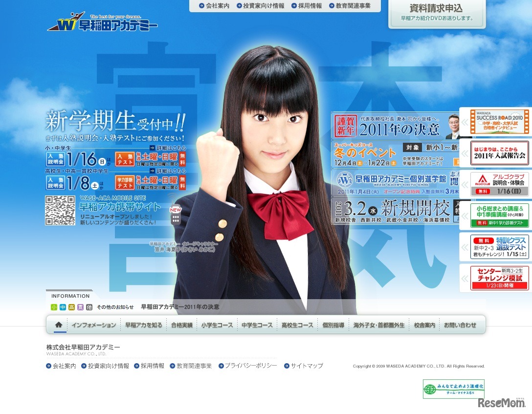Screen dimensions: 532x414
Task: Open footer 教育関連事業 link
Action: click(194, 366)
